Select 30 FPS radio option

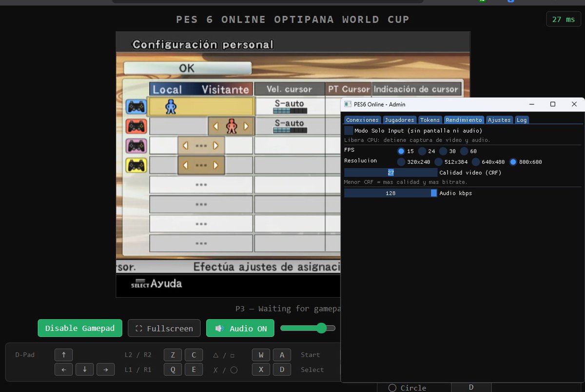pyautogui.click(x=443, y=151)
